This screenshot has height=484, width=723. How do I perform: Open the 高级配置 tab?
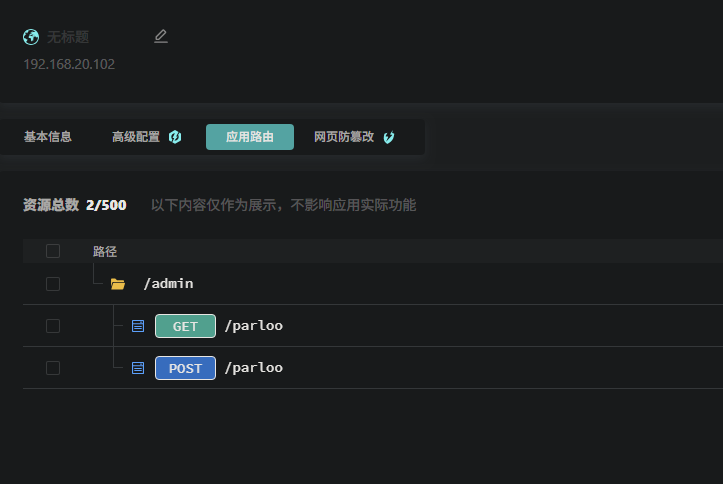coord(136,137)
